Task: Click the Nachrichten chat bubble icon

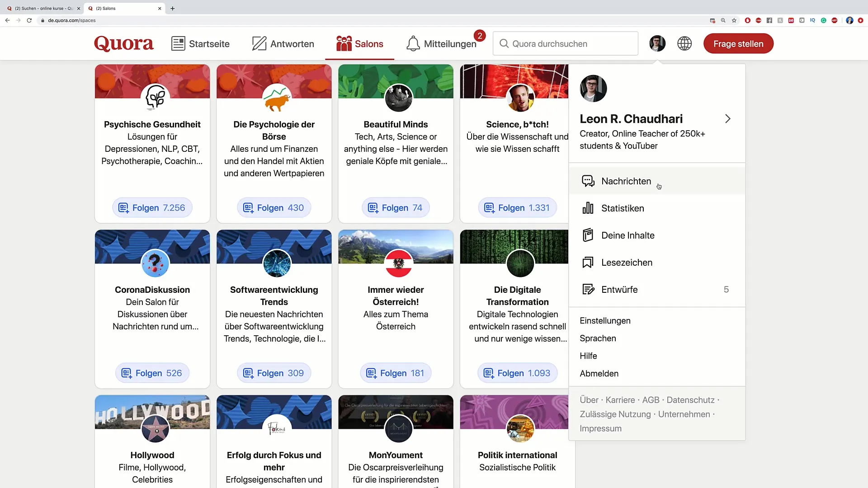Action: tap(588, 181)
